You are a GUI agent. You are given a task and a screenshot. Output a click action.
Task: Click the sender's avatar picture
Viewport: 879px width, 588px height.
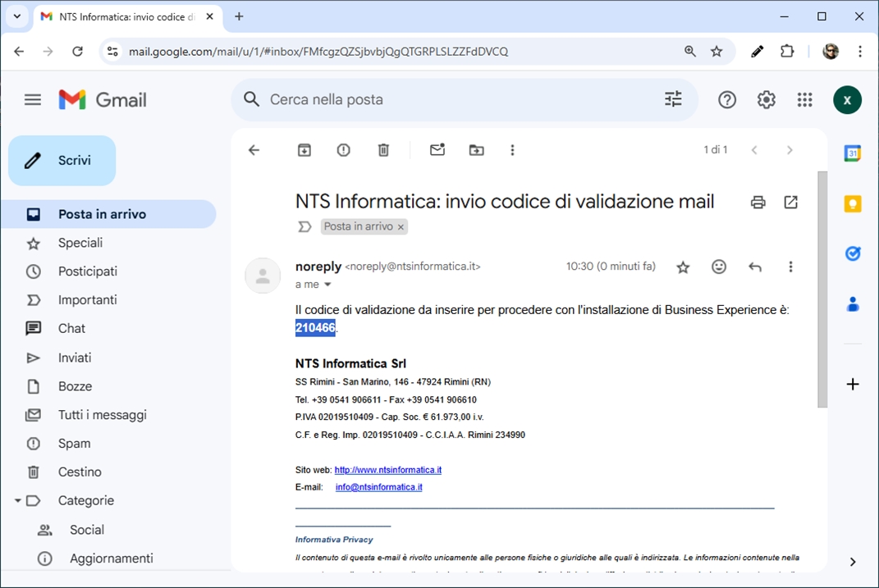(x=263, y=276)
